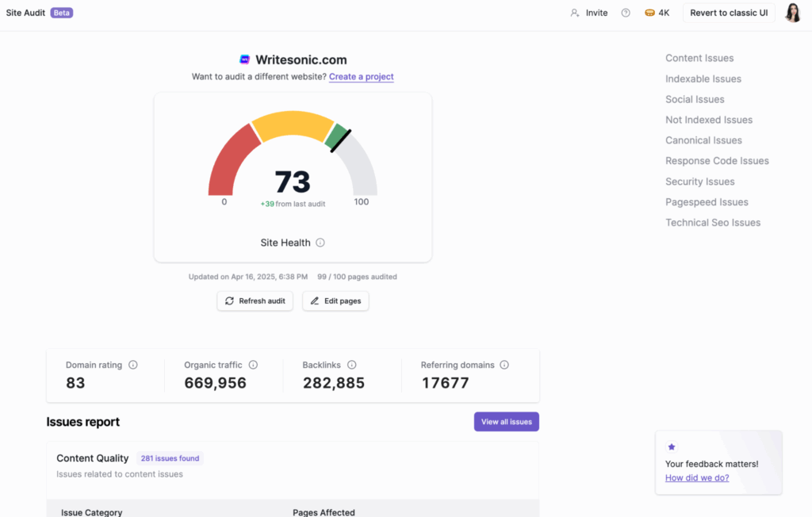This screenshot has height=517, width=812.
Task: Click View all issues button
Action: pos(507,422)
